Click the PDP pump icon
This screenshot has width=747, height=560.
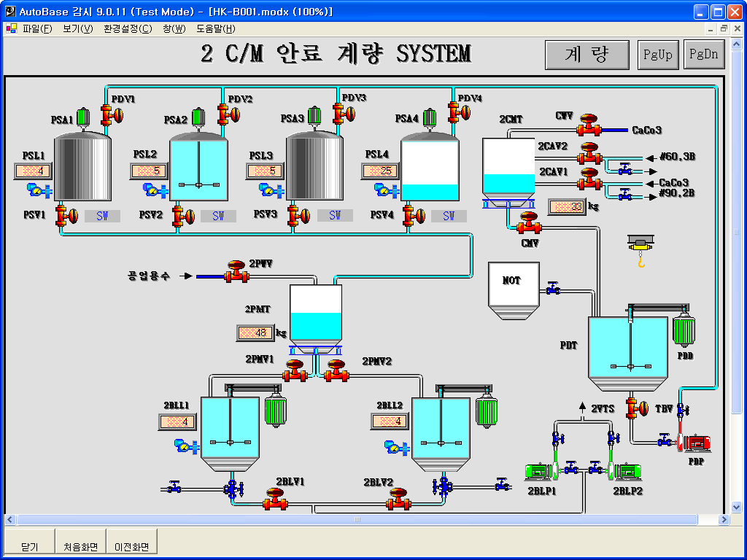coord(696,442)
